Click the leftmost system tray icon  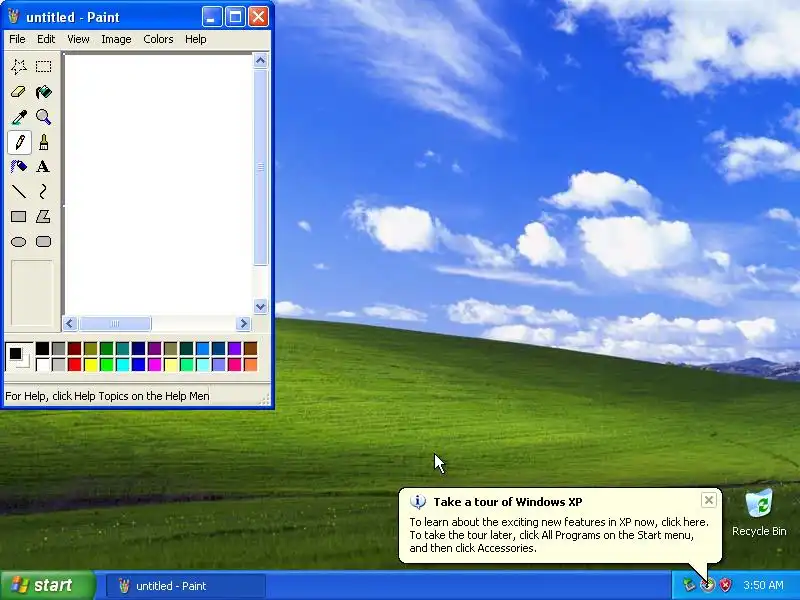689,585
